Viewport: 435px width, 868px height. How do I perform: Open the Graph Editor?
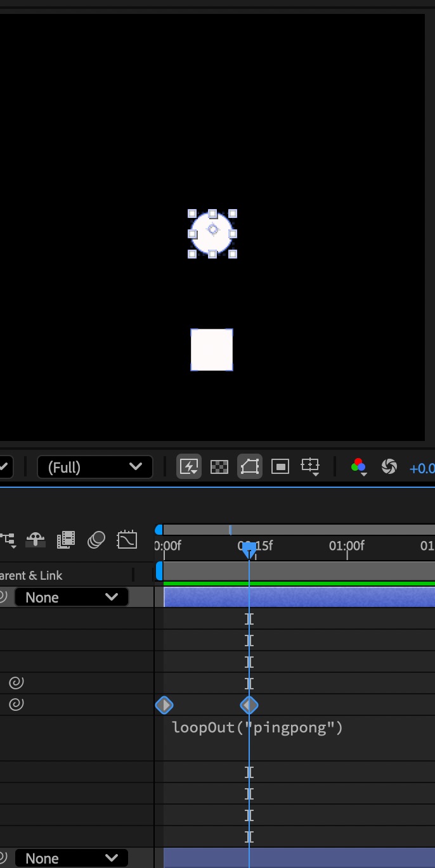(127, 540)
